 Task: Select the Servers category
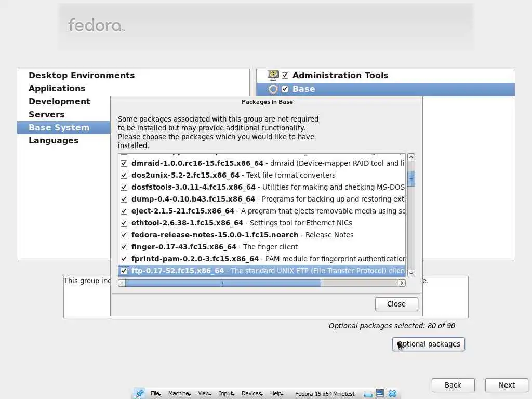(46, 114)
